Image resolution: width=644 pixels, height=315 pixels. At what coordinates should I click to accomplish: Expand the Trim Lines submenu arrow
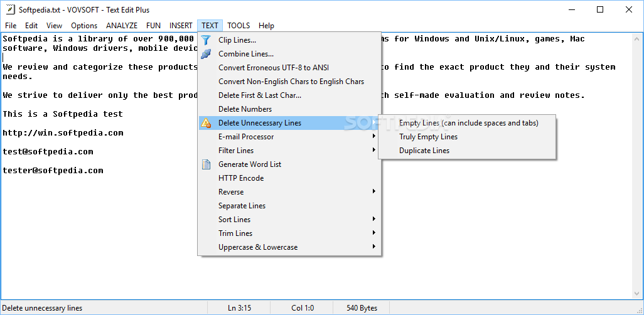click(373, 232)
